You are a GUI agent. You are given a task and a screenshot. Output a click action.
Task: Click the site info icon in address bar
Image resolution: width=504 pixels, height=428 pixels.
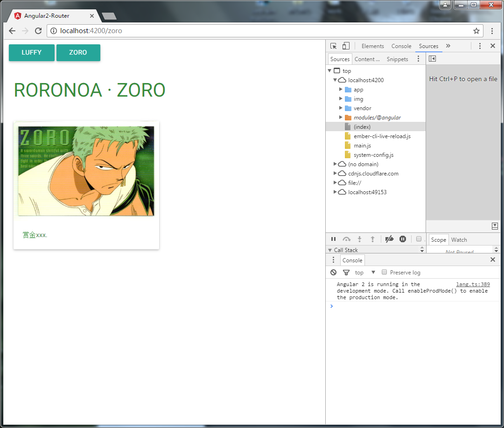(54, 31)
